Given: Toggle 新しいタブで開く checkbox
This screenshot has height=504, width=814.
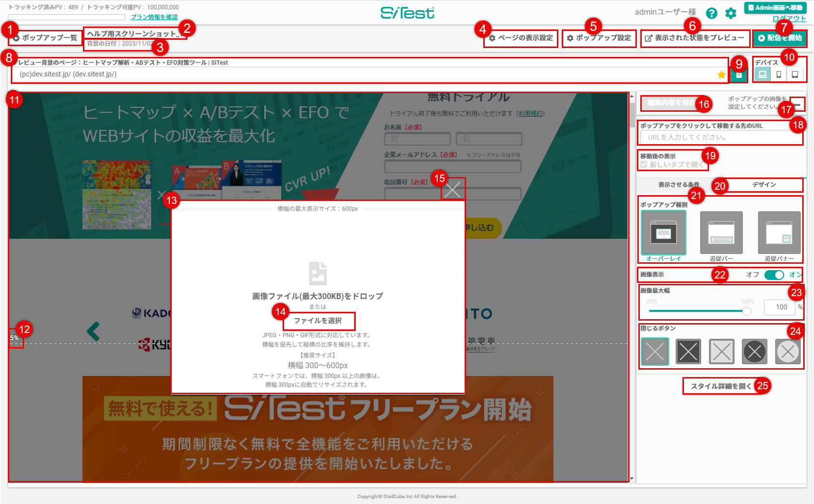Looking at the screenshot, I should [644, 165].
